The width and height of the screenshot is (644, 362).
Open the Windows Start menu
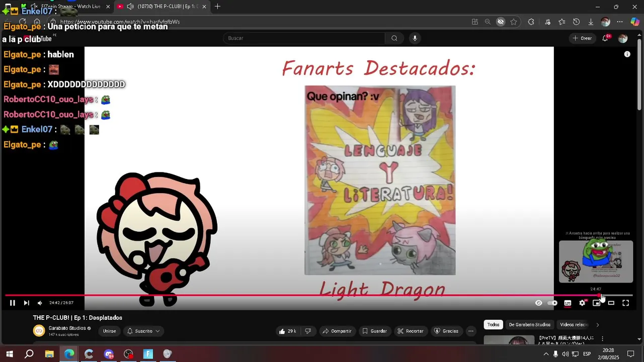pyautogui.click(x=9, y=354)
